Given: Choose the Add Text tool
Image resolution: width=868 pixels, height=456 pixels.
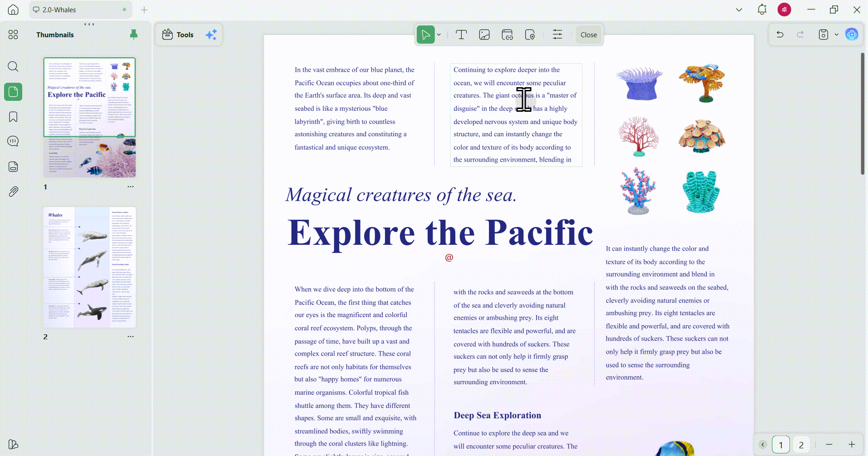Looking at the screenshot, I should pyautogui.click(x=461, y=35).
